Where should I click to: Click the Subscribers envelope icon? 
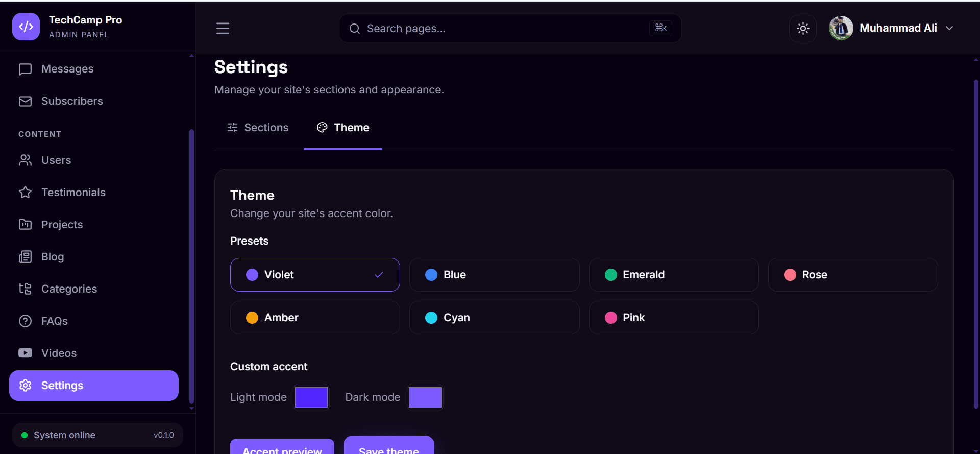(25, 101)
